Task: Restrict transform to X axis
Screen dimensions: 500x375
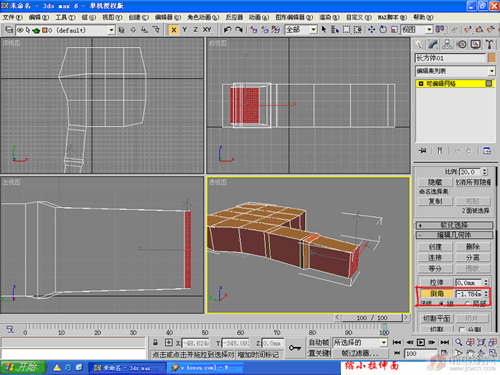Action: (173, 30)
